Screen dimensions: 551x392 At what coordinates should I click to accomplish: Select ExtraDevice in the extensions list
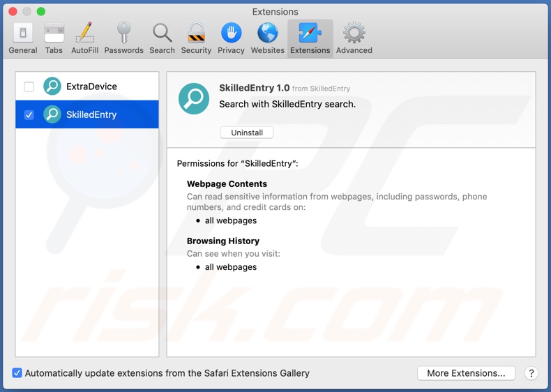(x=91, y=86)
